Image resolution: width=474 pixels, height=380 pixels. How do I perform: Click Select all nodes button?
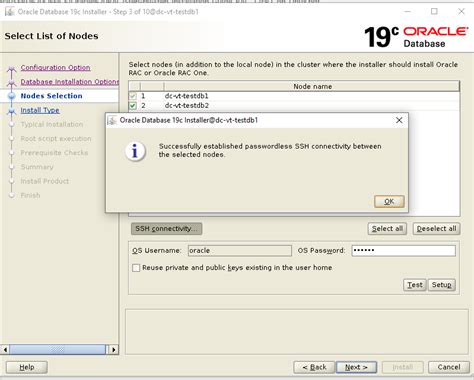[x=387, y=229]
